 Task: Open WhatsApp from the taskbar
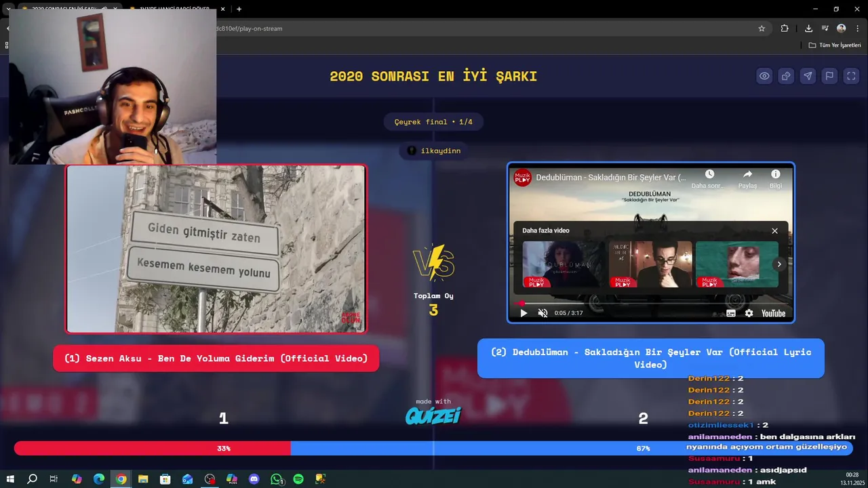pyautogui.click(x=277, y=479)
